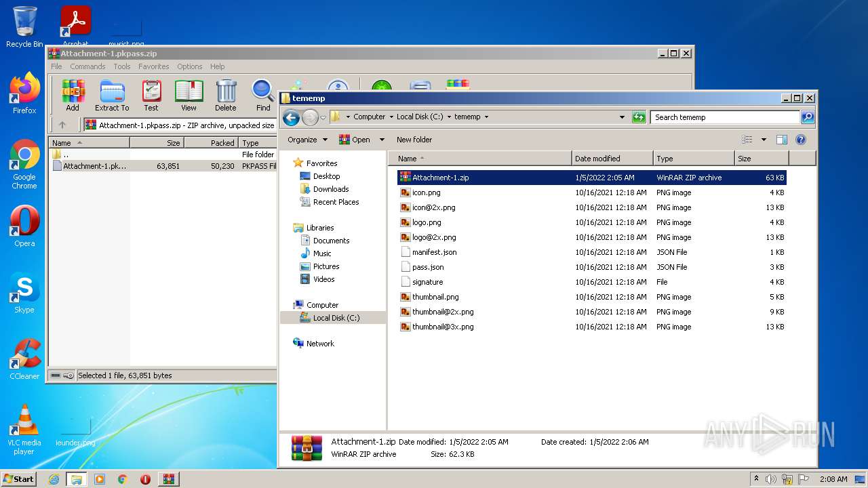Open Internet Explorer from taskbar
868x488 pixels.
point(54,479)
